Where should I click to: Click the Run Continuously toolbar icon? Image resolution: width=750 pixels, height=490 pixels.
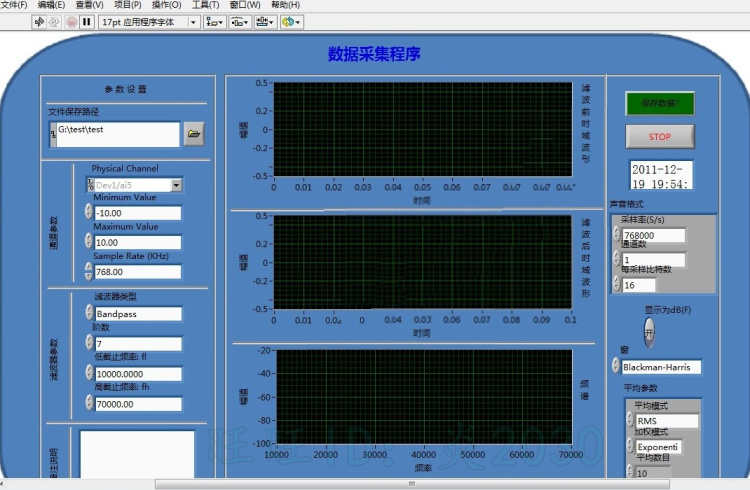(54, 22)
